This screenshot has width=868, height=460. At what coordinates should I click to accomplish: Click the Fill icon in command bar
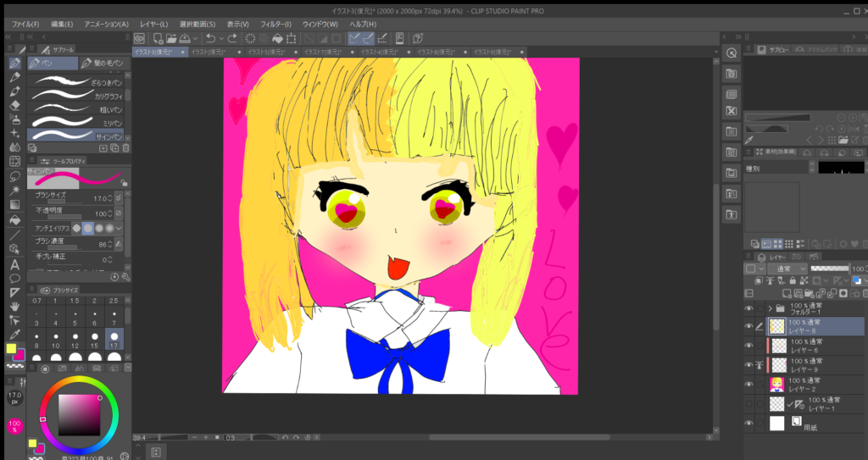278,38
